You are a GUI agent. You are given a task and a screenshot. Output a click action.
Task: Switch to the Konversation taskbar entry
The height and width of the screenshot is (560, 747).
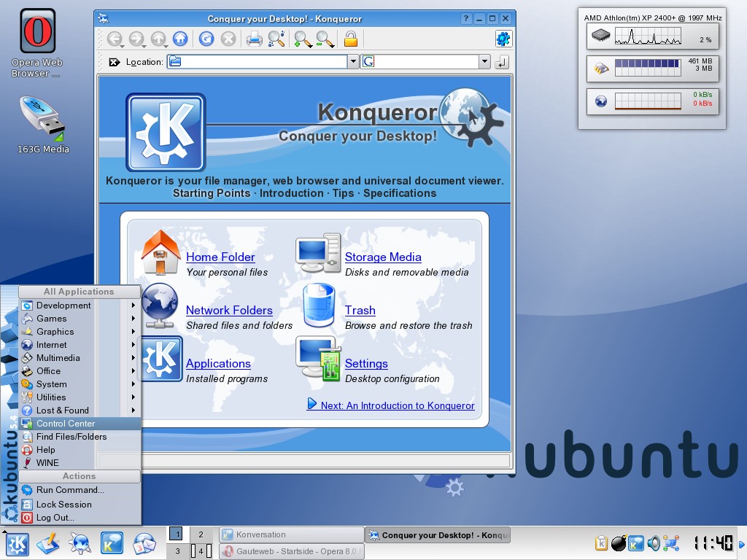click(x=292, y=534)
